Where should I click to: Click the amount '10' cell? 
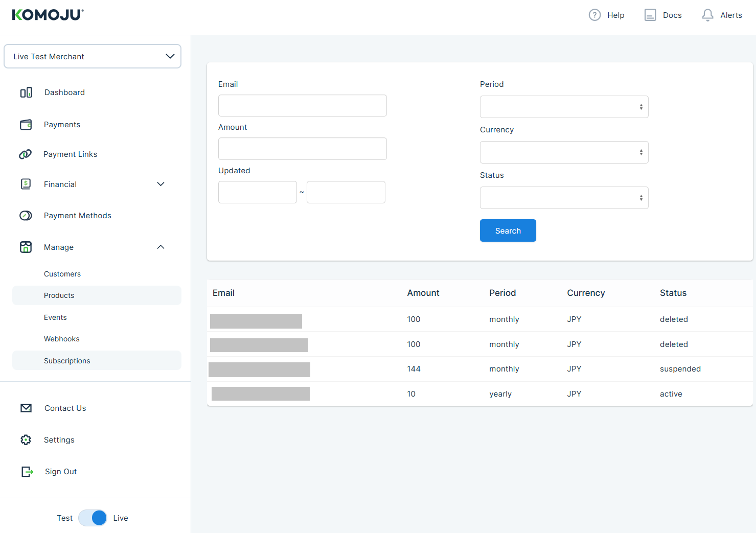tap(411, 394)
